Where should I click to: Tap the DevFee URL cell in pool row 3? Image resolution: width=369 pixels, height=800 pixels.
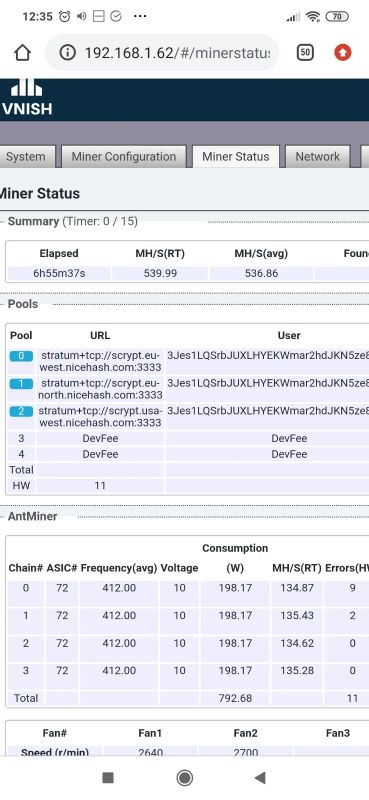coord(100,438)
